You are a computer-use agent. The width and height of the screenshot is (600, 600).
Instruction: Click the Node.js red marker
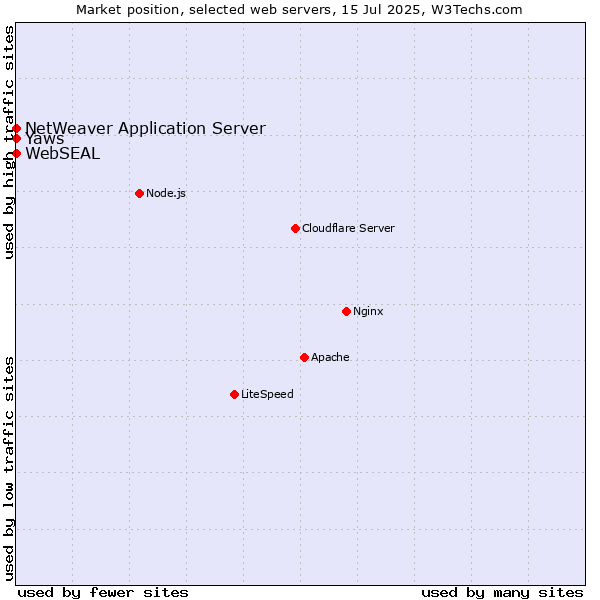140,193
